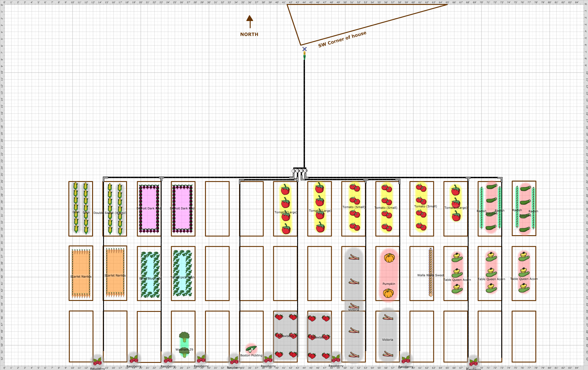Select the rightmost "Zucchini" label
Screen dimensions: 588x370
point(525,216)
